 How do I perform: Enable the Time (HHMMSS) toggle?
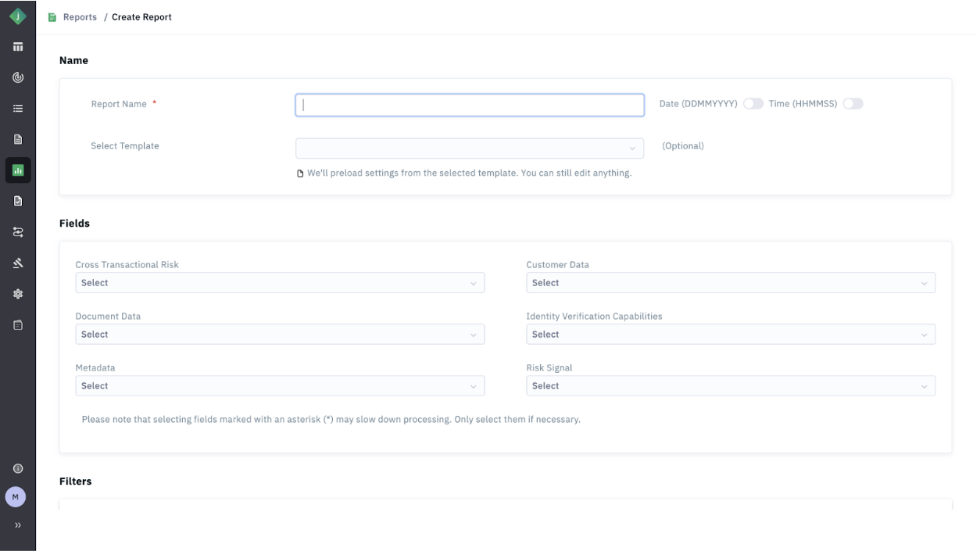tap(853, 104)
